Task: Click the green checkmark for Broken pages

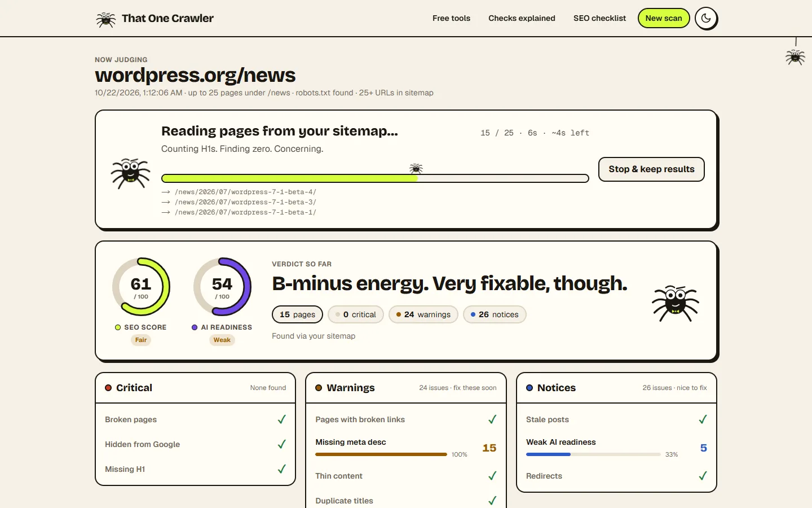Action: click(x=281, y=419)
